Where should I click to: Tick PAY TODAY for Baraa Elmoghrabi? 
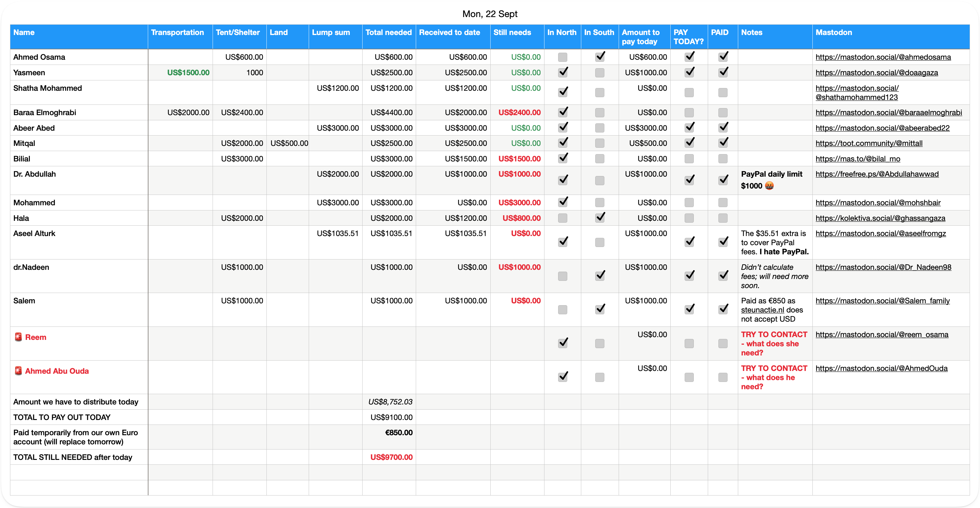pos(689,112)
